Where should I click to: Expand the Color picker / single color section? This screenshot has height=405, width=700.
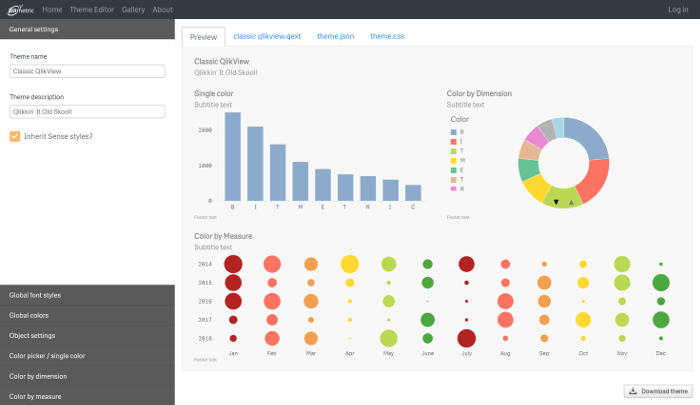88,356
